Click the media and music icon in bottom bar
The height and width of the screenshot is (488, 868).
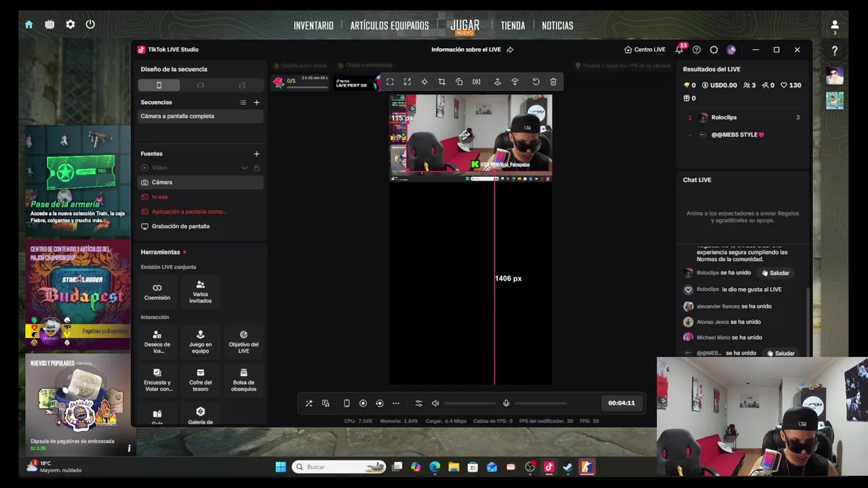tap(325, 403)
